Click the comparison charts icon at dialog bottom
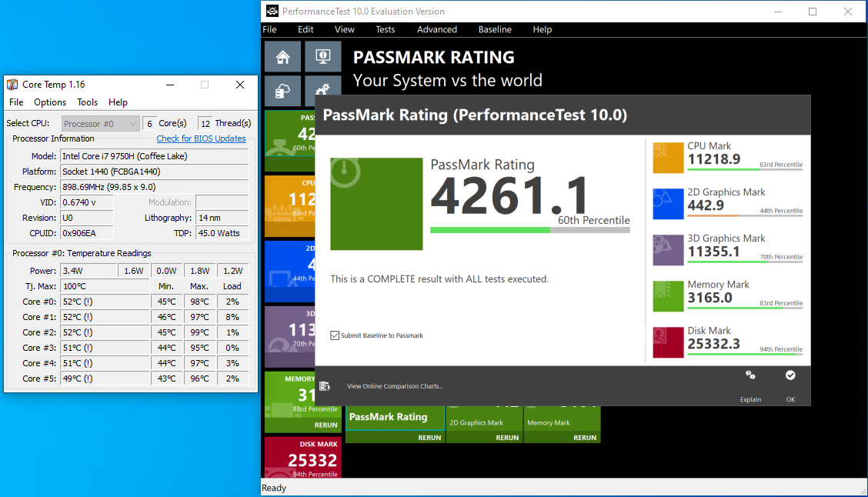The height and width of the screenshot is (497, 868). click(x=325, y=385)
